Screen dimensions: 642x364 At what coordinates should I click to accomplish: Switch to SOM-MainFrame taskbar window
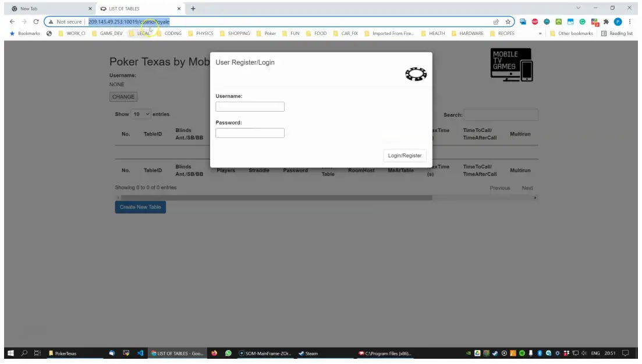tap(265, 353)
